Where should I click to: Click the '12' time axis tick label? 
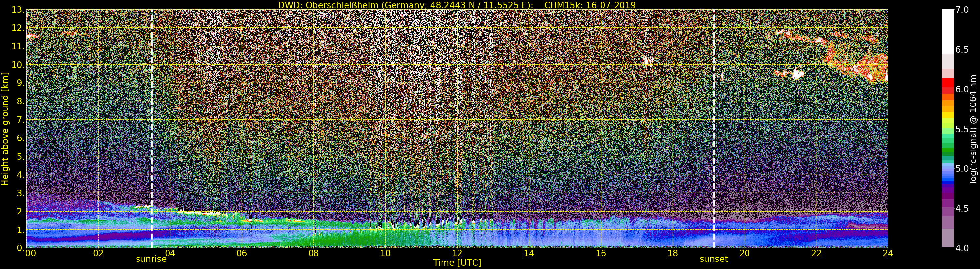(457, 253)
